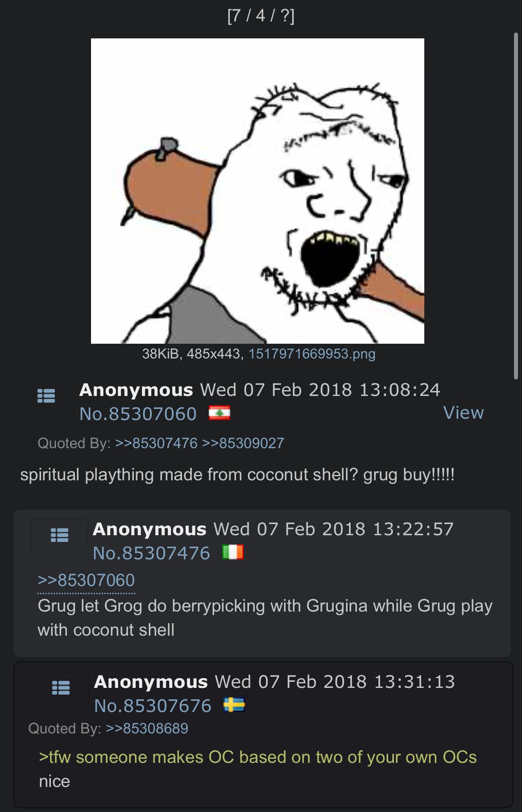The image size is (522, 812).
Task: Click the greentext tfw line
Action: click(x=258, y=757)
